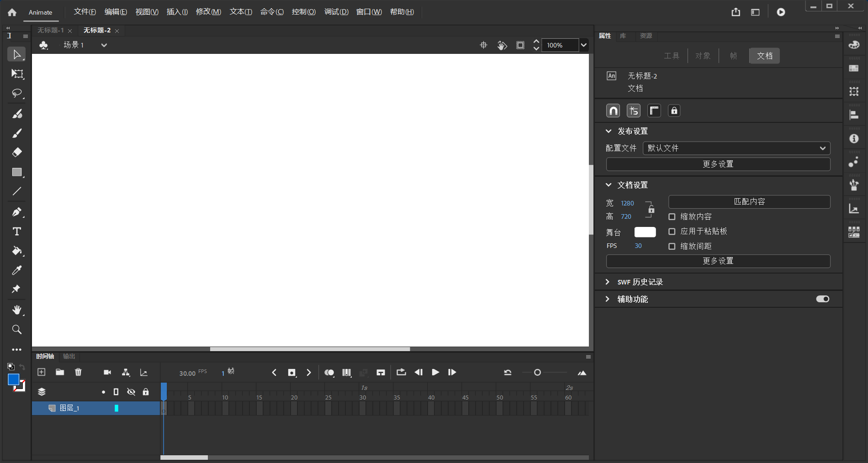Select the Text tool
Image resolution: width=868 pixels, height=463 pixels.
tap(17, 231)
